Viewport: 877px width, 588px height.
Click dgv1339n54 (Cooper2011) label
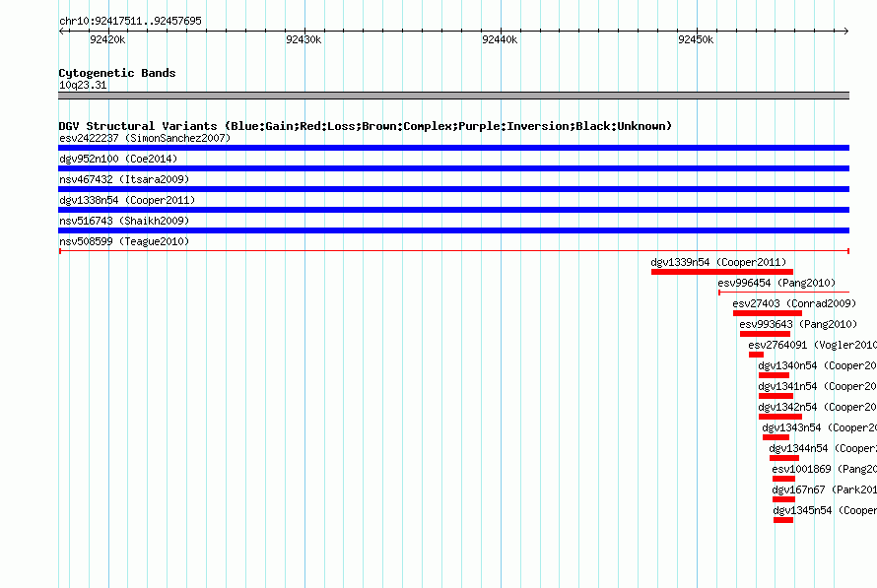[x=718, y=262]
